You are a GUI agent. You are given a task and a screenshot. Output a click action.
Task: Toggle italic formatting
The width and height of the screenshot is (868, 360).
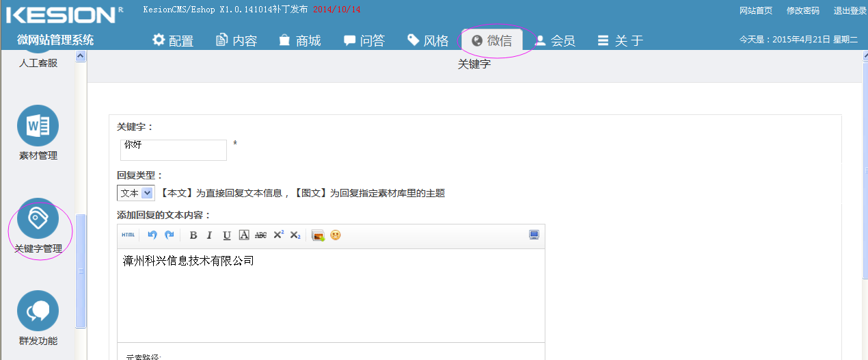210,235
